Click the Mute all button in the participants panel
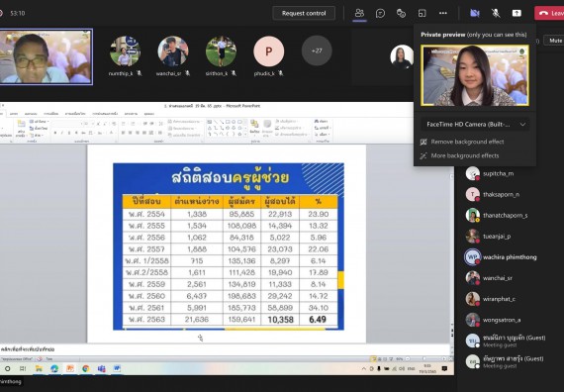 point(554,41)
